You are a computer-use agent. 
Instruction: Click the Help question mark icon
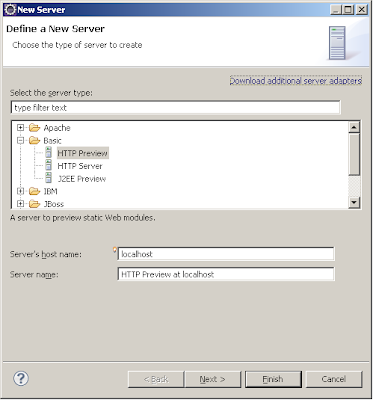point(21,378)
